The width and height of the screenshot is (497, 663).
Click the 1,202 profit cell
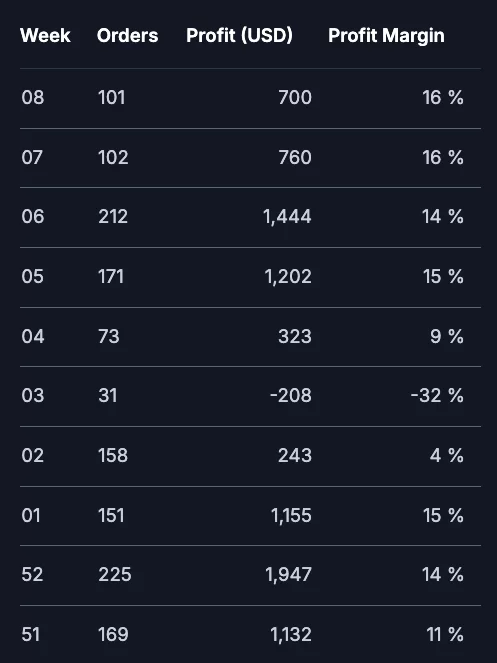(x=288, y=277)
